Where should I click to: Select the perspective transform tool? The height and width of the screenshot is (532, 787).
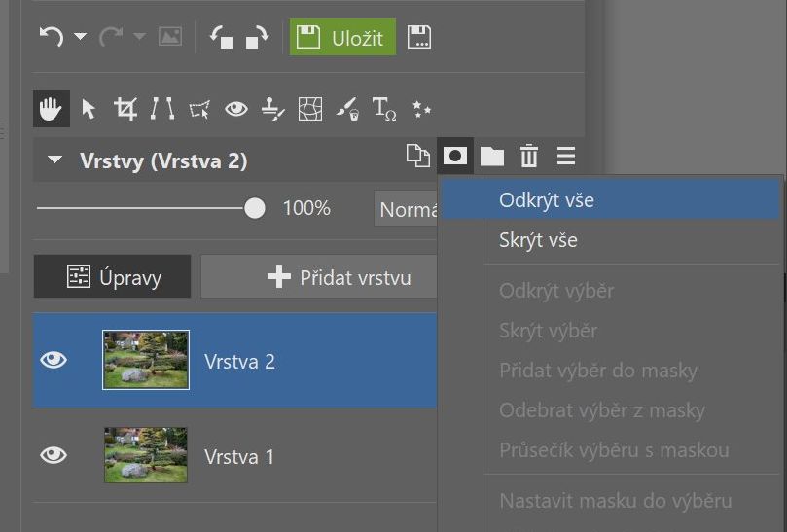pos(199,109)
